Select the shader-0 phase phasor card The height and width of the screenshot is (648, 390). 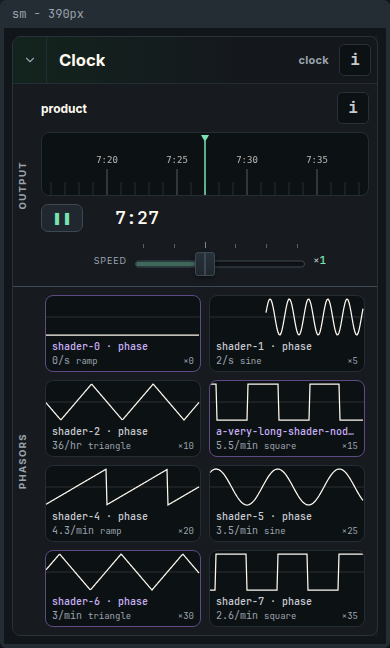tap(123, 333)
